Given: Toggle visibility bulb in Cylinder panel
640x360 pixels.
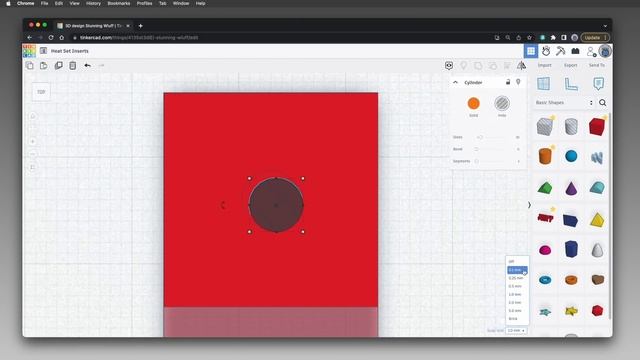Looking at the screenshot, I should click(x=518, y=82).
